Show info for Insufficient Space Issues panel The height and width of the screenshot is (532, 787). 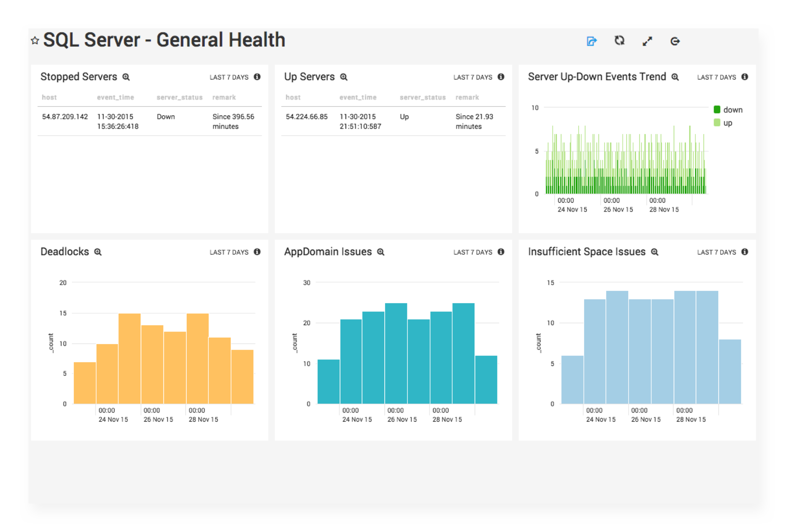(x=745, y=252)
